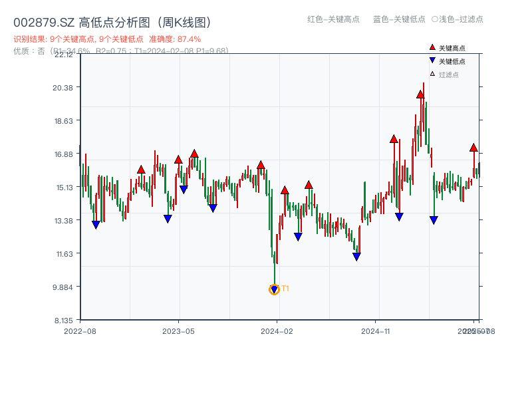Viewport: 532px width, 399px height.
Task: Click the blue 关键低点 legend triangle
Action: pos(432,61)
